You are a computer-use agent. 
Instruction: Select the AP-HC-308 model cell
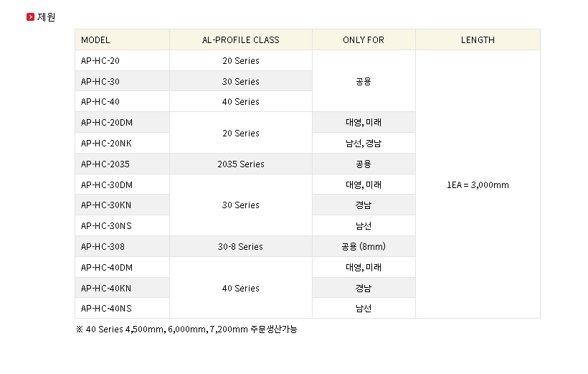[122, 247]
